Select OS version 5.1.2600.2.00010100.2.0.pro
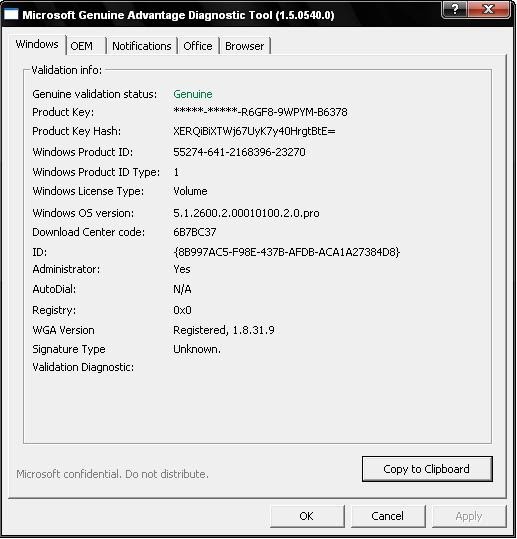 pos(246,213)
